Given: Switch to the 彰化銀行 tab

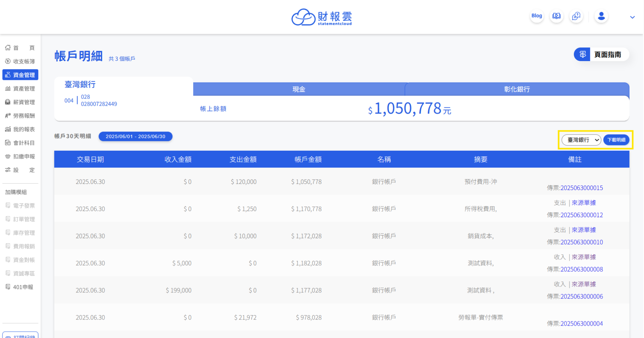Looking at the screenshot, I should pos(517,89).
